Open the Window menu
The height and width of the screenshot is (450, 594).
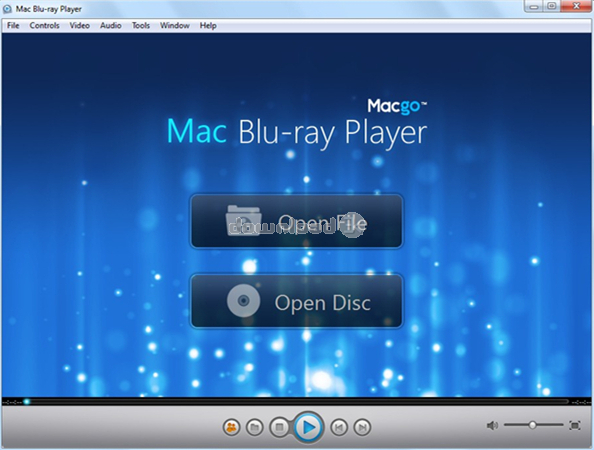(x=175, y=25)
